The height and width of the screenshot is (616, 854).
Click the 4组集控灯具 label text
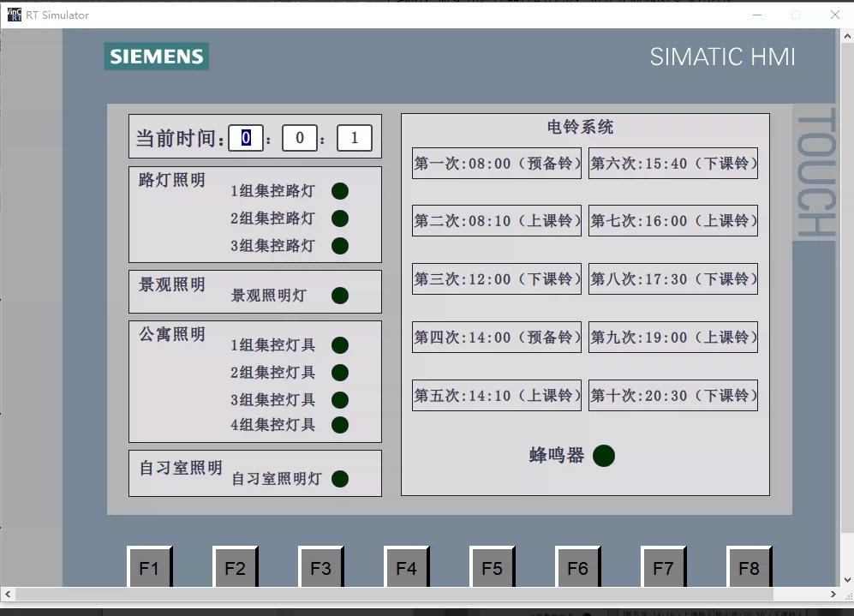(x=273, y=425)
